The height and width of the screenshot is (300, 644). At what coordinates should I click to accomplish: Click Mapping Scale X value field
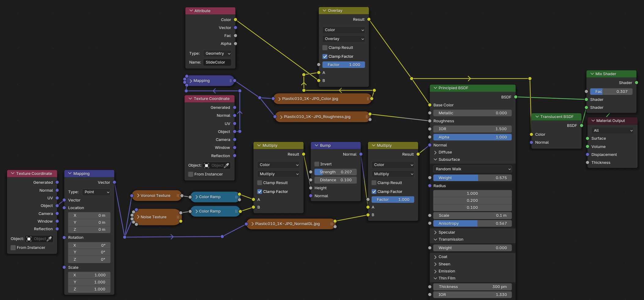click(89, 275)
